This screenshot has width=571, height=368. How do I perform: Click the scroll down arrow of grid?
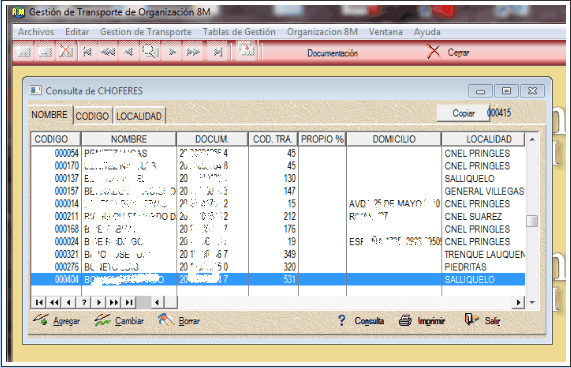tap(532, 302)
